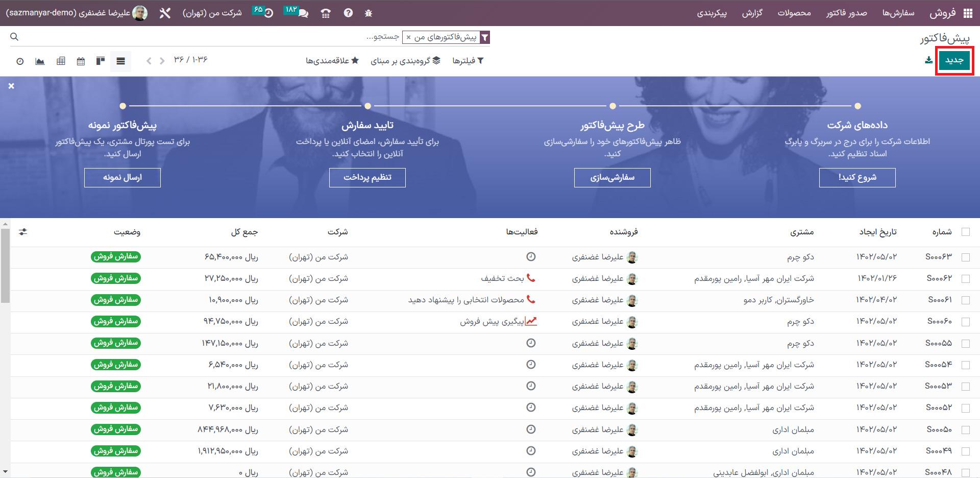Click the ارسال نمونه button
The height and width of the screenshot is (478, 980).
click(x=122, y=177)
